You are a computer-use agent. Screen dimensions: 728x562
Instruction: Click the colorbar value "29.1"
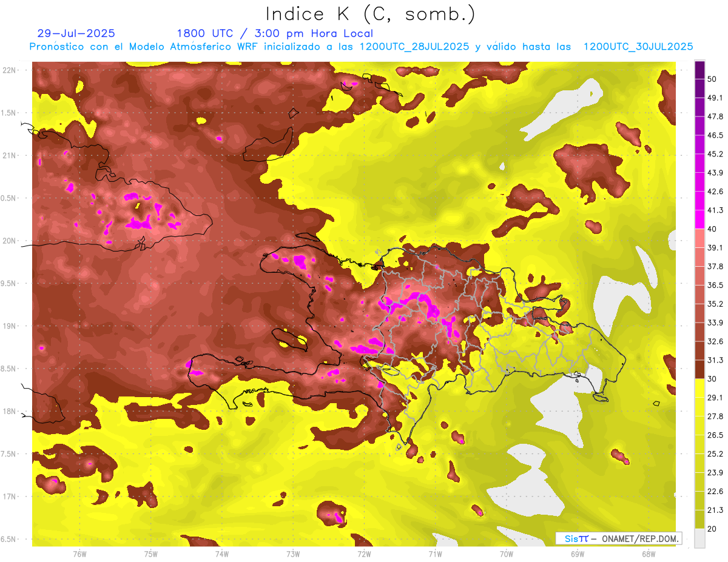pyautogui.click(x=715, y=398)
